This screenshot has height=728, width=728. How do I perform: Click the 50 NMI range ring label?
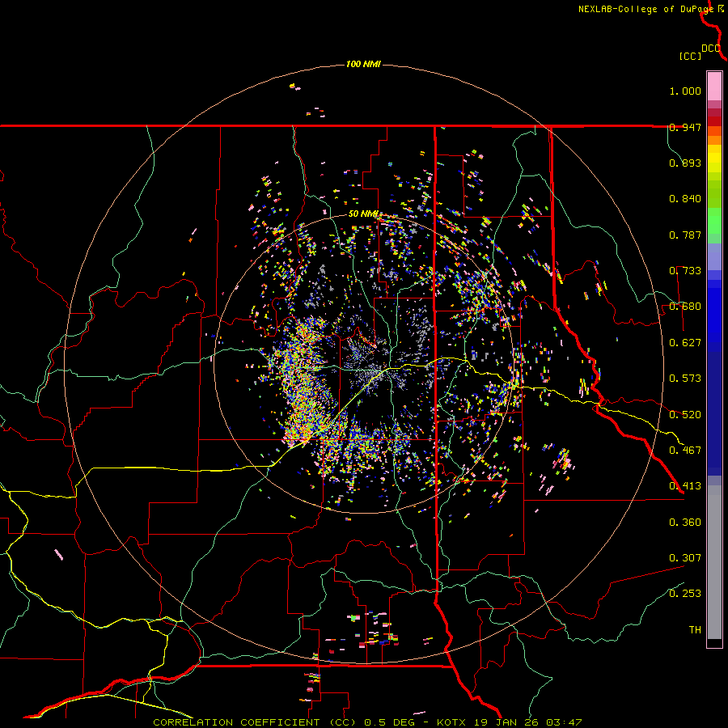click(x=363, y=214)
